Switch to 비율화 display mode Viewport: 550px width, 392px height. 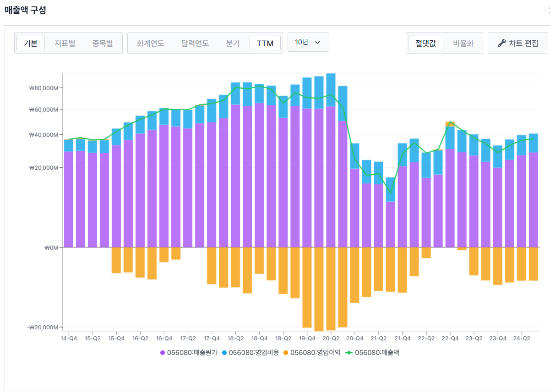(x=463, y=43)
